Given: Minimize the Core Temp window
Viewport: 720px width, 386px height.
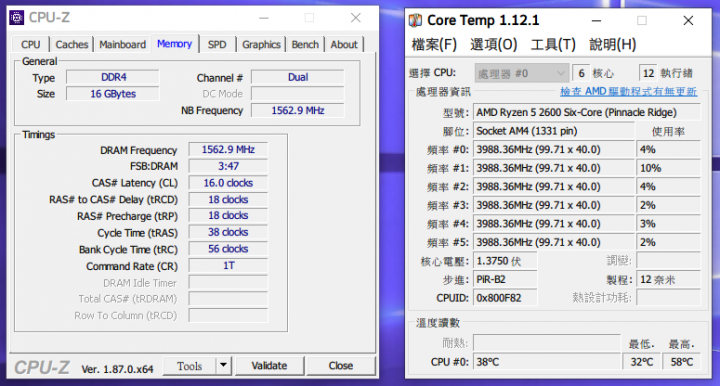Looking at the screenshot, I should tap(596, 21).
